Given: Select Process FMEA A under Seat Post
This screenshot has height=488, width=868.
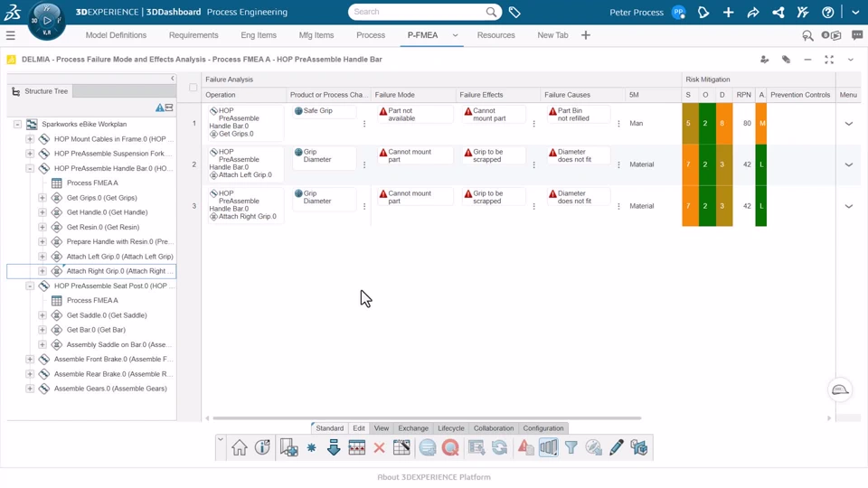Looking at the screenshot, I should coord(92,300).
